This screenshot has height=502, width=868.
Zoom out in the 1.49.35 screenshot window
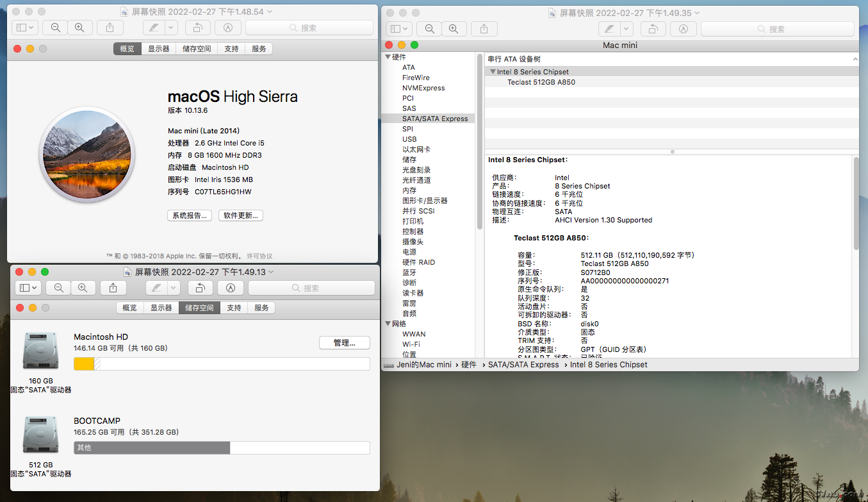(x=430, y=29)
